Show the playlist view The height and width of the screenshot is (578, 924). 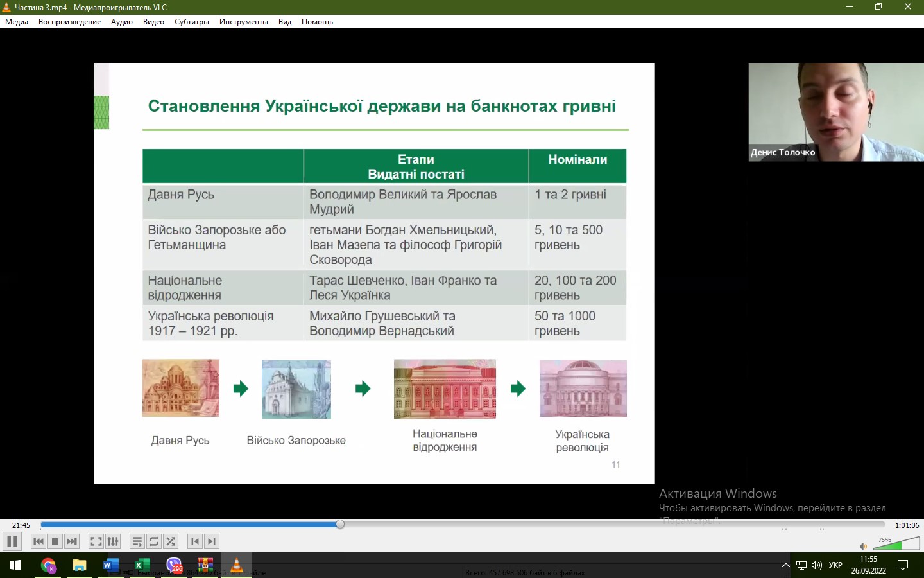pos(137,541)
